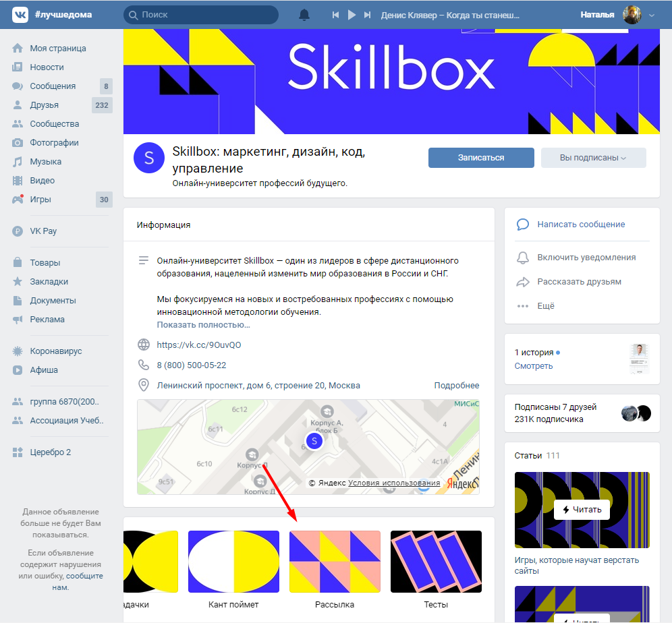This screenshot has width=672, height=623.
Task: Click the phone number 8 (800) 500-05-22
Action: [192, 365]
